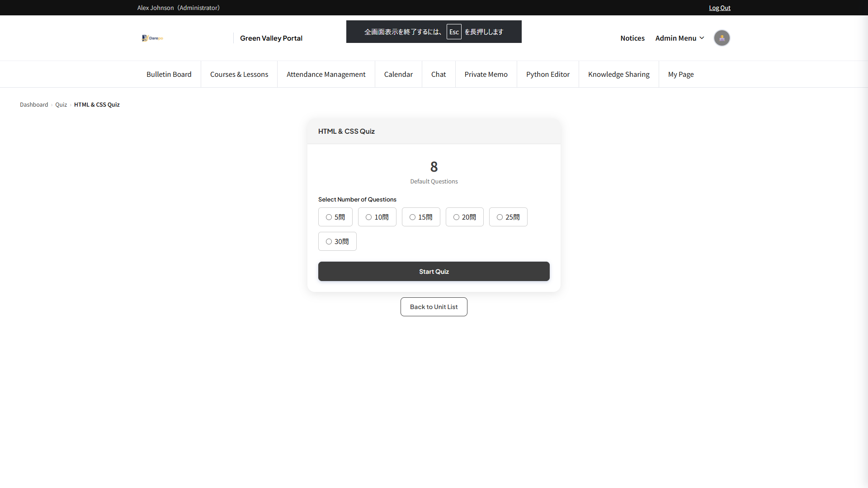Expand the Admin Menu dropdown

tap(679, 38)
